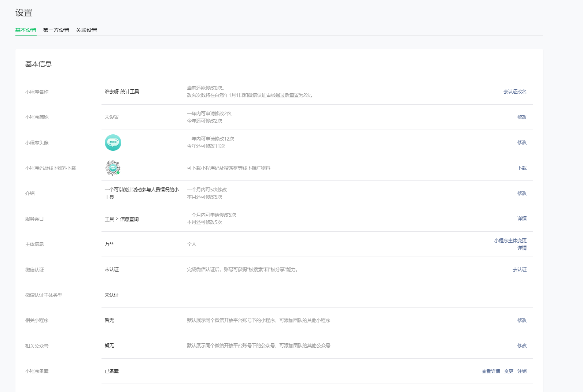Image resolution: width=583 pixels, height=392 pixels.
Task: Click 去认证改名 link for mini program name
Action: click(515, 92)
